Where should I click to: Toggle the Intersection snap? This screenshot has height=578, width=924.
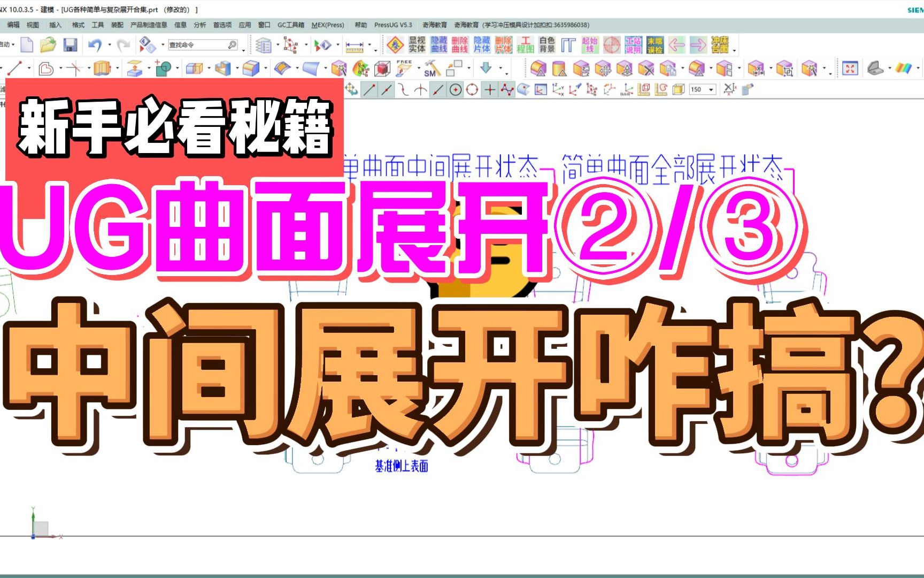pyautogui.click(x=420, y=90)
